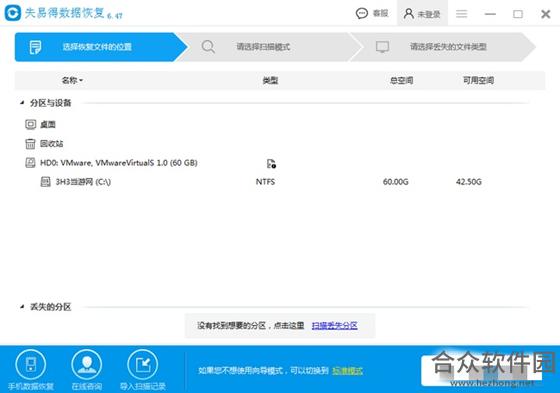Open the 客服 chat bubble icon
560x393 pixels.
click(361, 14)
